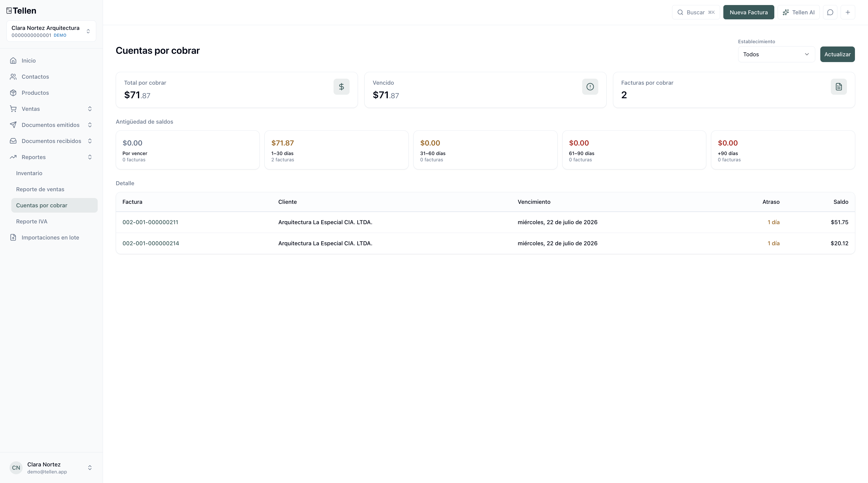Image resolution: width=868 pixels, height=483 pixels.
Task: Open Inicio with the home icon
Action: pos(13,61)
